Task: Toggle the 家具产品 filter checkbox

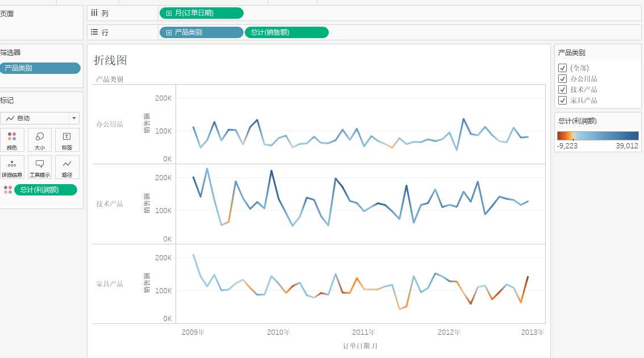Action: coord(563,100)
